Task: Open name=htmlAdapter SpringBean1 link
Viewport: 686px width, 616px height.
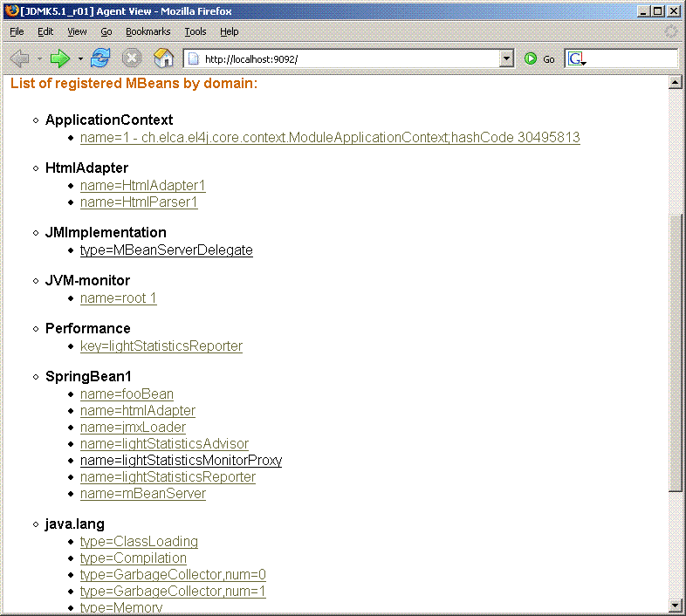Action: coord(137,411)
